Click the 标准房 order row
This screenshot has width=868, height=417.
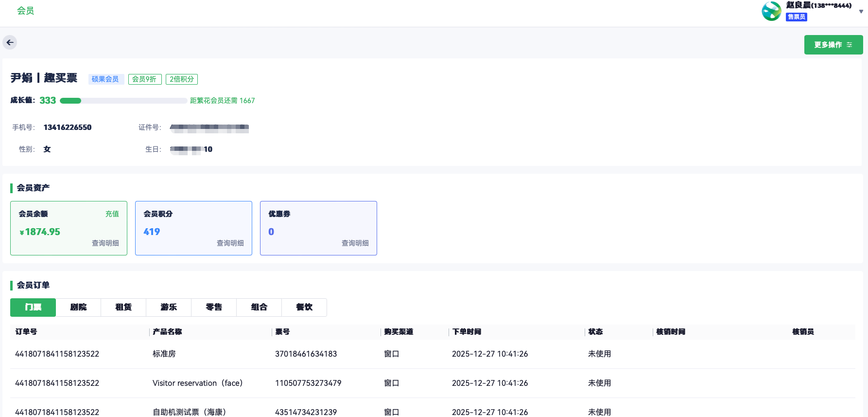[164, 354]
